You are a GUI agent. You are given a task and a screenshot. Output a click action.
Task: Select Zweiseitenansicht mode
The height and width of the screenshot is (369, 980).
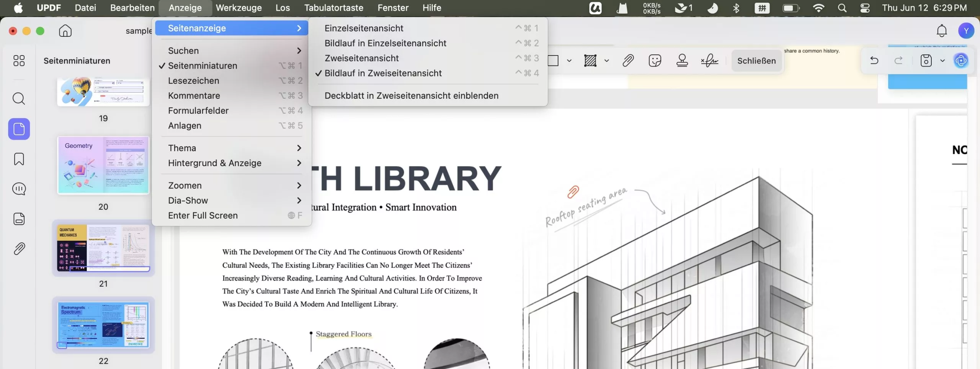click(428, 58)
